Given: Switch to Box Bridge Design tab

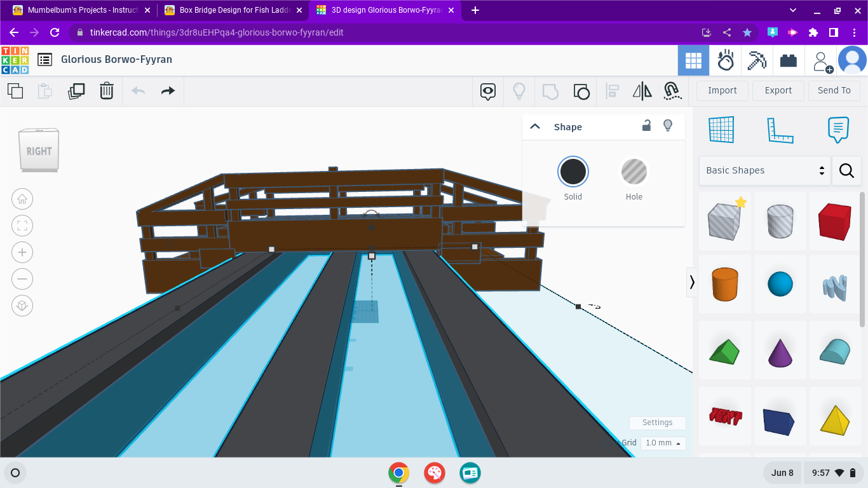Looking at the screenshot, I should pyautogui.click(x=229, y=10).
